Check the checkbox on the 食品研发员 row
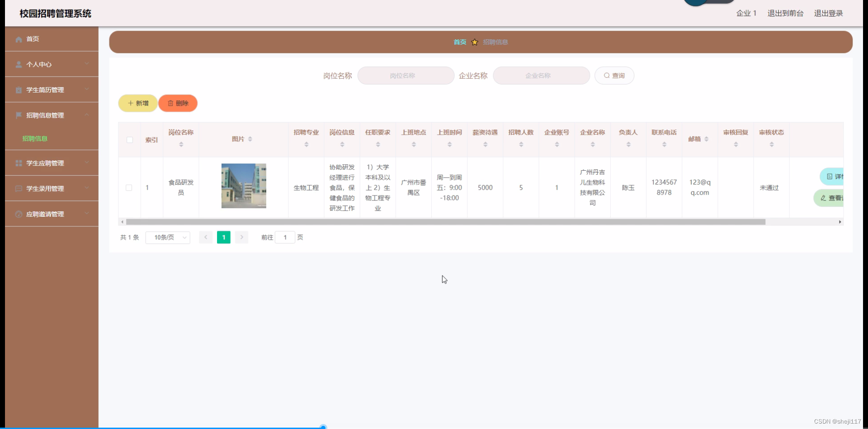868x429 pixels. [129, 187]
